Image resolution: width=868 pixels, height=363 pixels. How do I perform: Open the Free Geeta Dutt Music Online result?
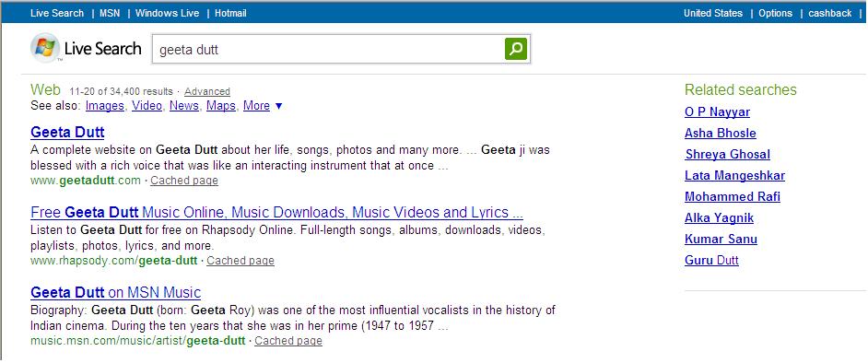pos(276,213)
